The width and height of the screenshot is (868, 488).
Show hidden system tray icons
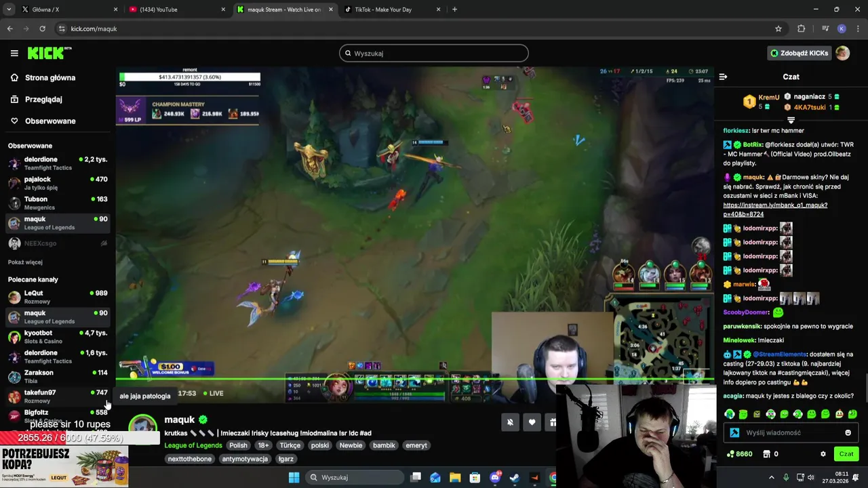[x=771, y=477]
